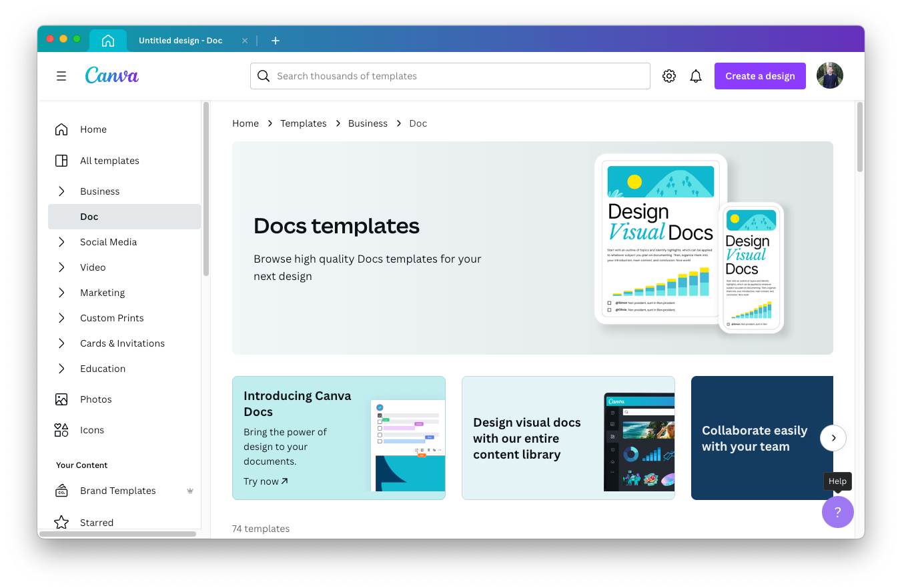This screenshot has width=902, height=588.
Task: Open Custom Prints category label
Action: click(112, 318)
